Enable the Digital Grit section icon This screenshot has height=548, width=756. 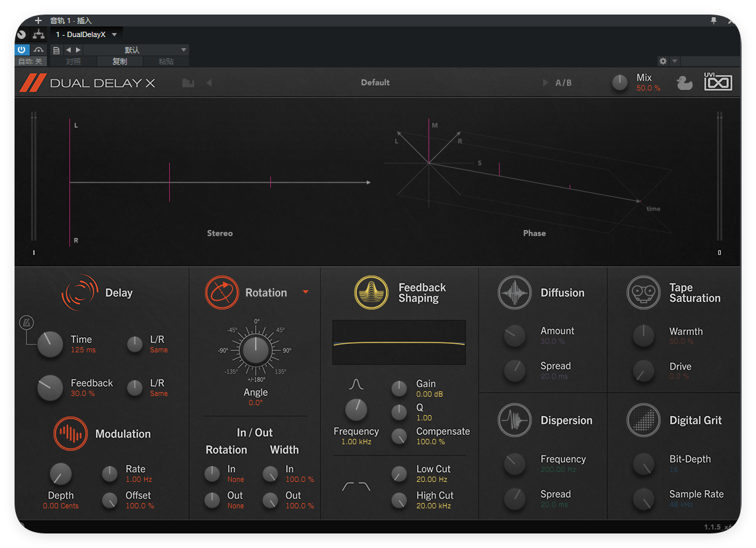[643, 420]
